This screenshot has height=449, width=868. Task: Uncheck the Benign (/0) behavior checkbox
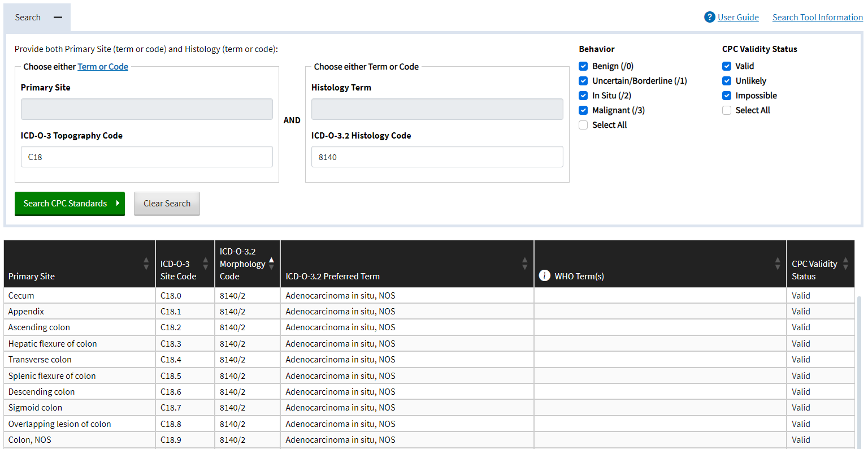point(583,66)
